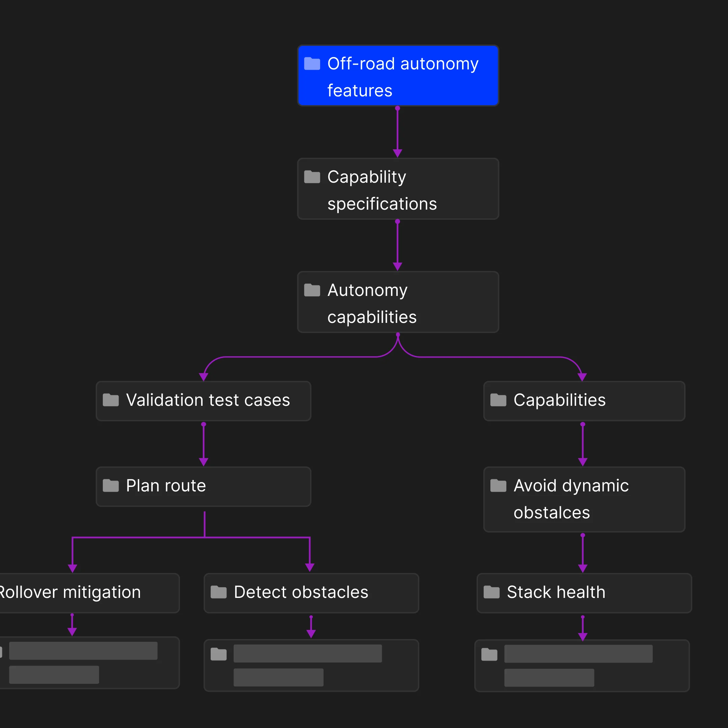Click folder icon on Avoid dynamic obstalces
The height and width of the screenshot is (728, 728).
[x=498, y=485]
